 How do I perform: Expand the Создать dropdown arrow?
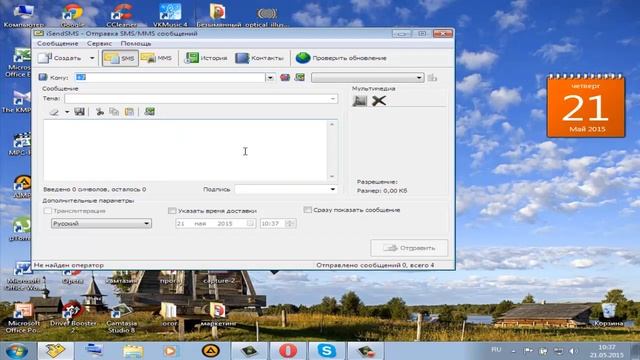point(92,58)
